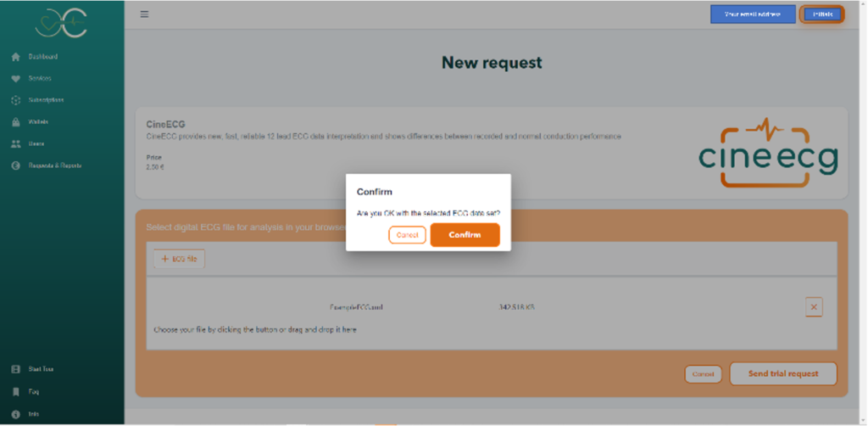868x426 pixels.
Task: Select the Requests & Reports menu label
Action: click(55, 165)
